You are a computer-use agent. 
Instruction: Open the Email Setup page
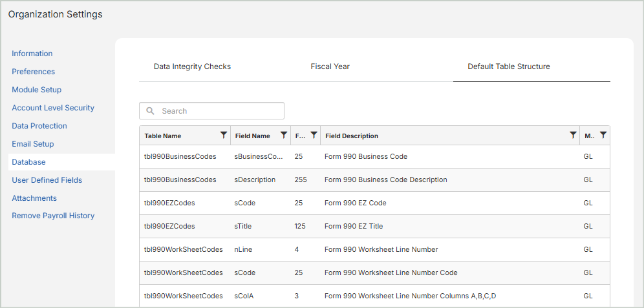point(33,144)
